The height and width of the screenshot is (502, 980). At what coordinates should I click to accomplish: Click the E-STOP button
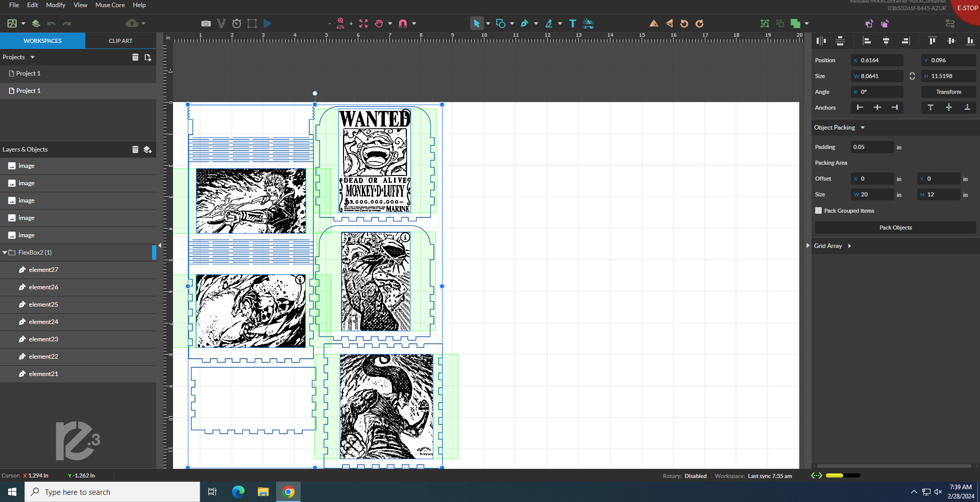coord(967,8)
